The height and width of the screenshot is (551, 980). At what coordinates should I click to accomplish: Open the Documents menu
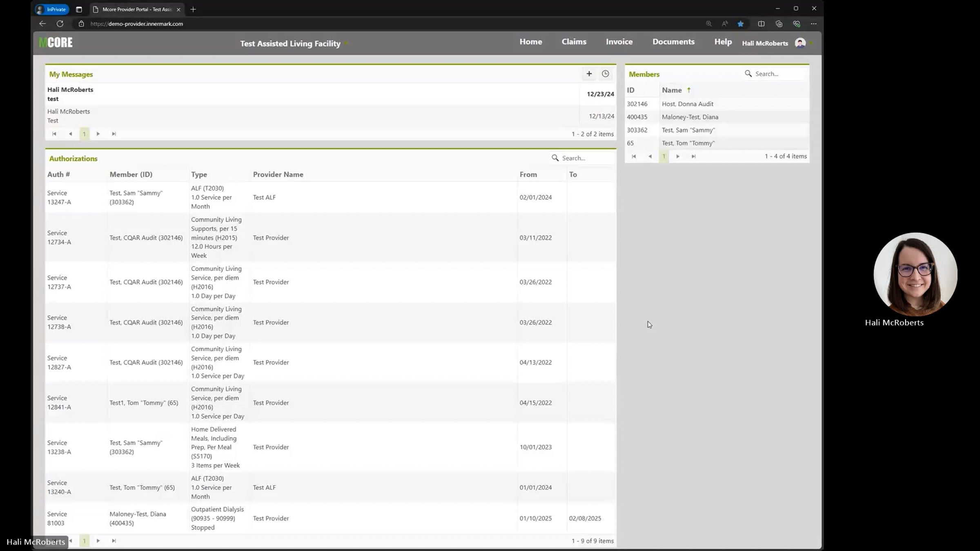pyautogui.click(x=673, y=42)
